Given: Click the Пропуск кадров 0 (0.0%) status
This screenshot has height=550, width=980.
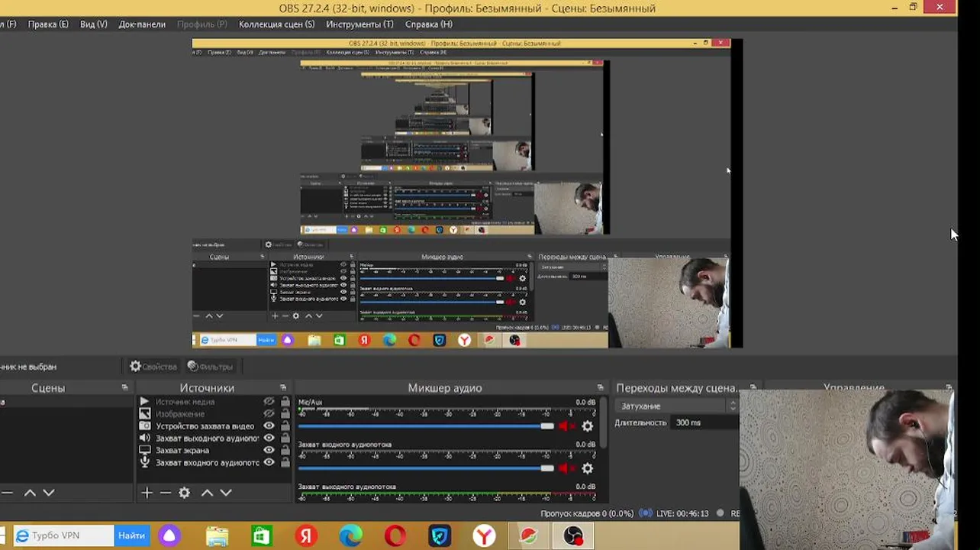Looking at the screenshot, I should (587, 514).
